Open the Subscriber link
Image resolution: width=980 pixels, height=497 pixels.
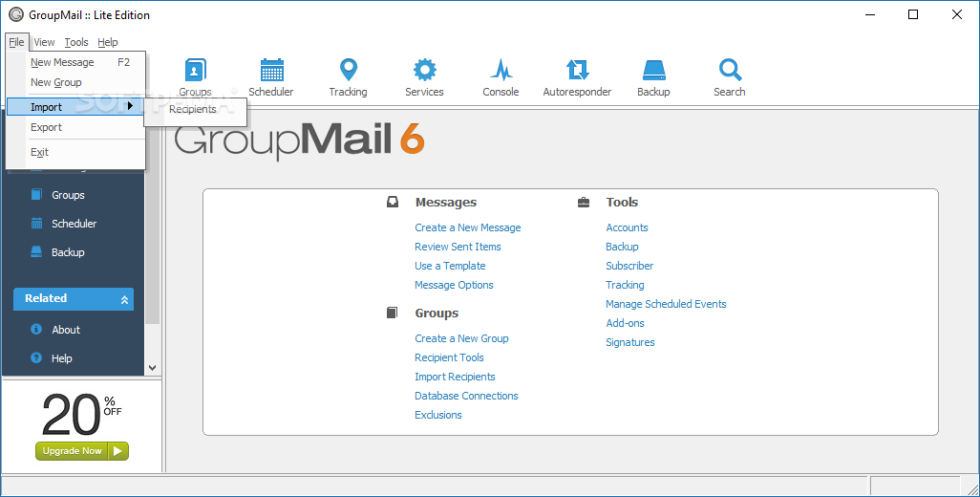[x=629, y=266]
